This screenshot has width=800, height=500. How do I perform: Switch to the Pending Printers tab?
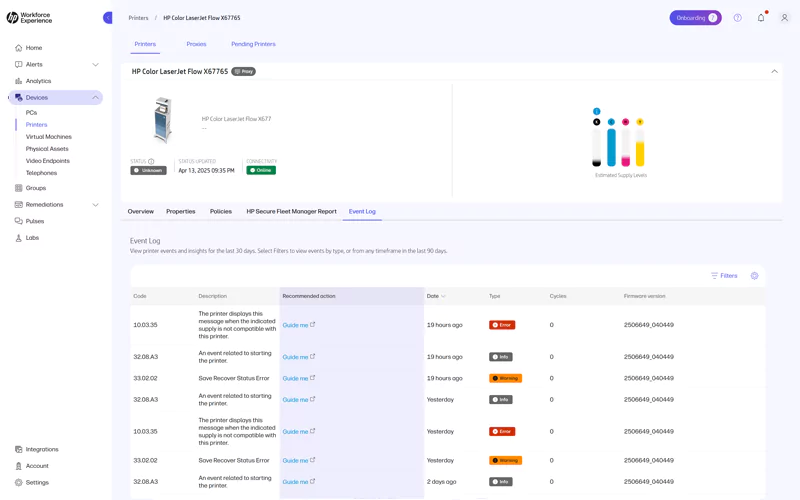253,44
